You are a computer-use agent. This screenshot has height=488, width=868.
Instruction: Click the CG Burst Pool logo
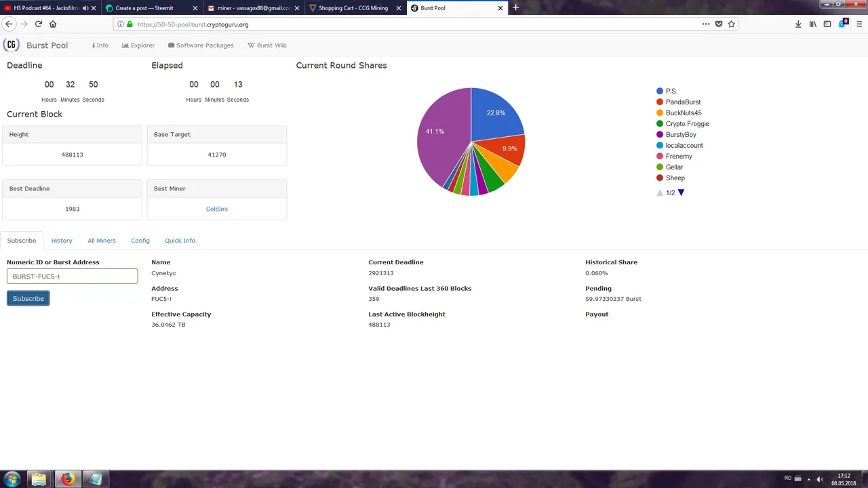(12, 45)
